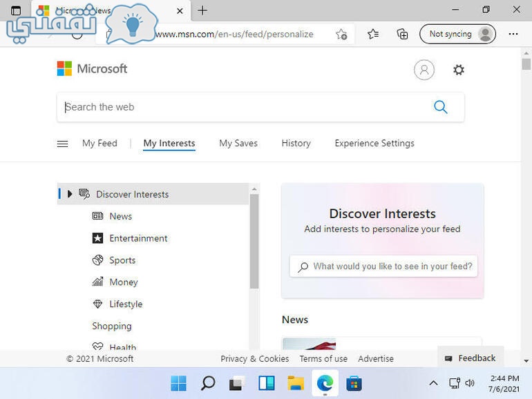
Task: Switch to the My Feed tab
Action: 99,144
